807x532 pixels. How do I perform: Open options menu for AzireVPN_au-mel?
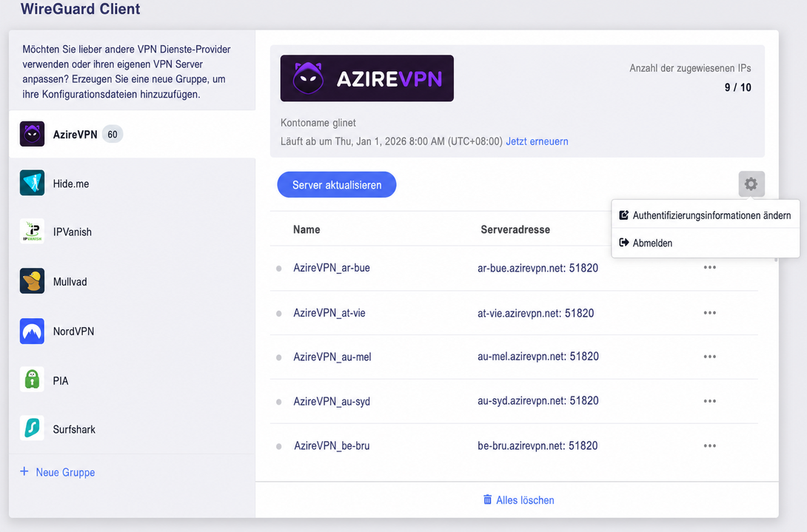[710, 357]
